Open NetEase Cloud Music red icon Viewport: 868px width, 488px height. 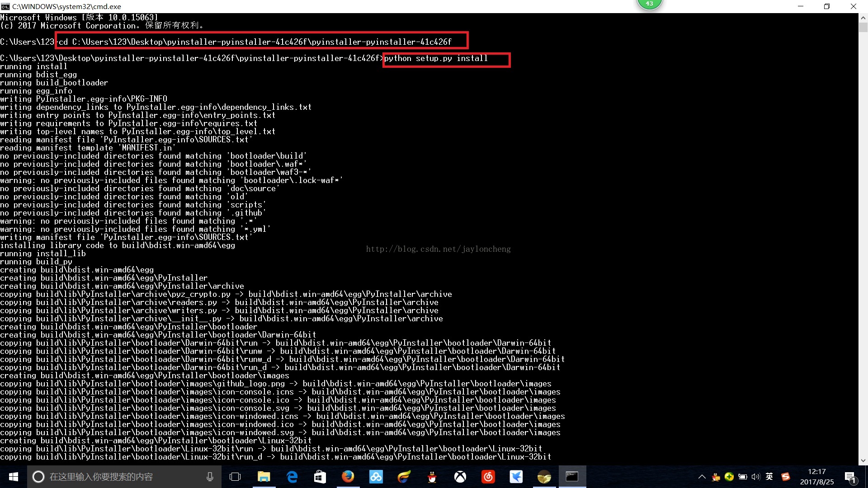488,477
